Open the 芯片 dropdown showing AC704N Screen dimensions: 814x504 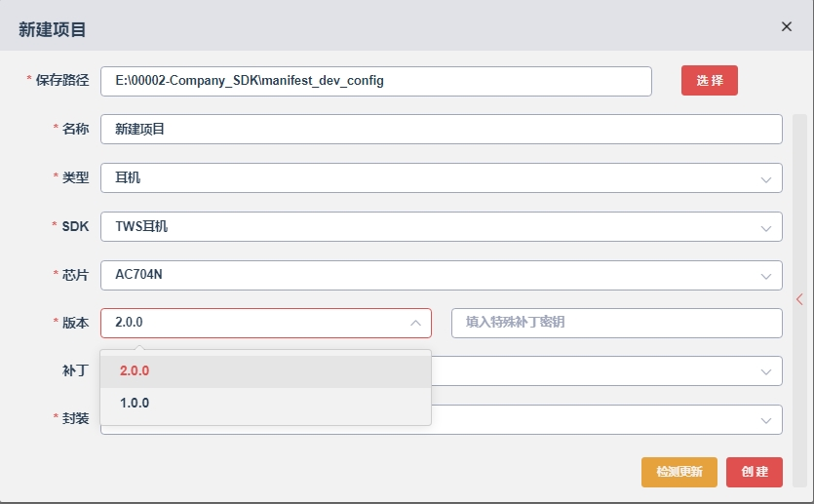point(442,275)
